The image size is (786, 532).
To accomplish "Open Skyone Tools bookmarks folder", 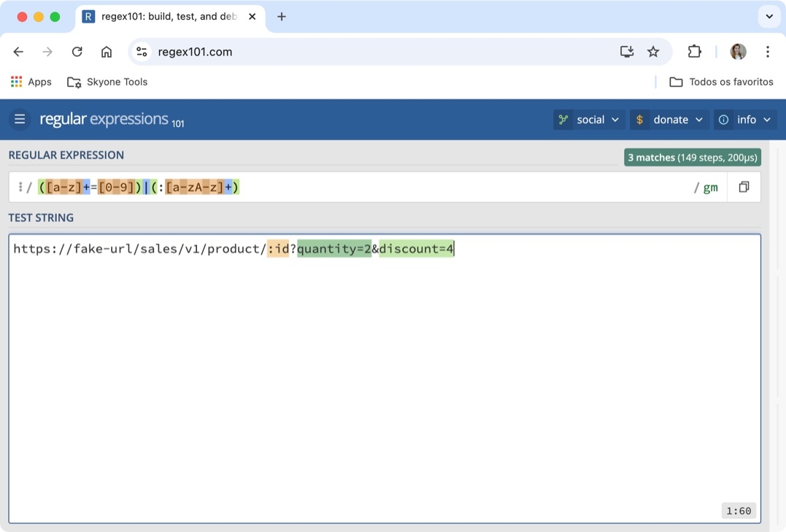I will point(107,82).
